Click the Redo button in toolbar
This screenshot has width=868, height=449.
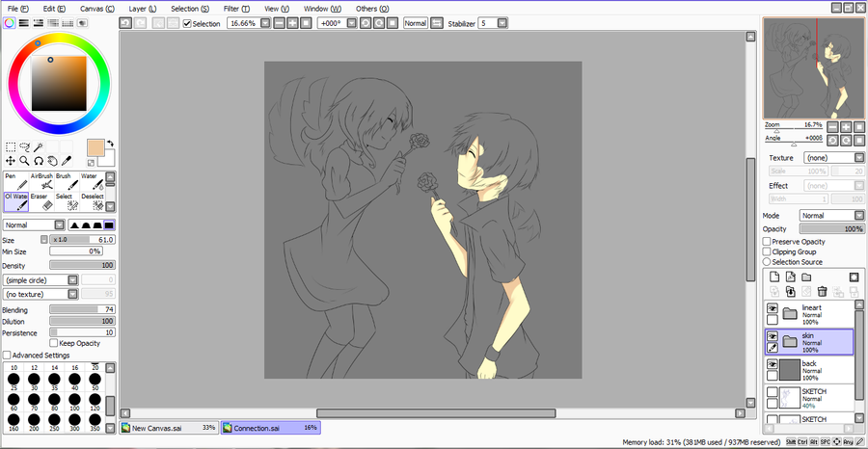[140, 23]
